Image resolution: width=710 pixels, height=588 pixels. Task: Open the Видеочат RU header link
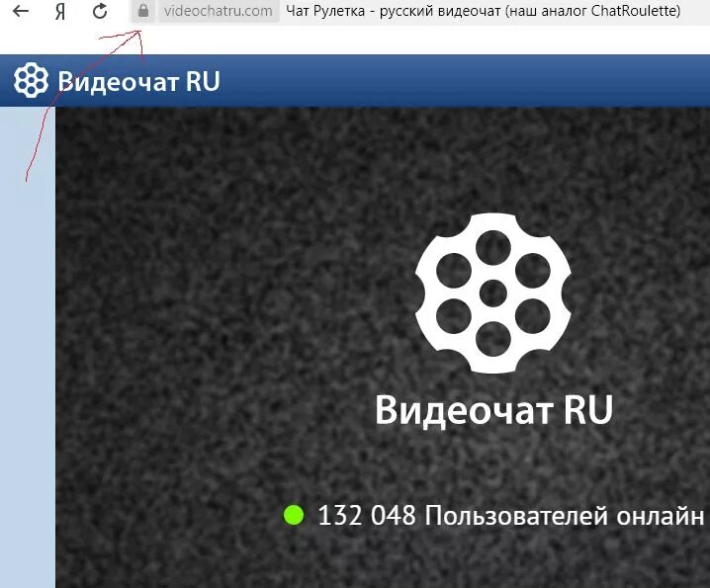coord(138,81)
